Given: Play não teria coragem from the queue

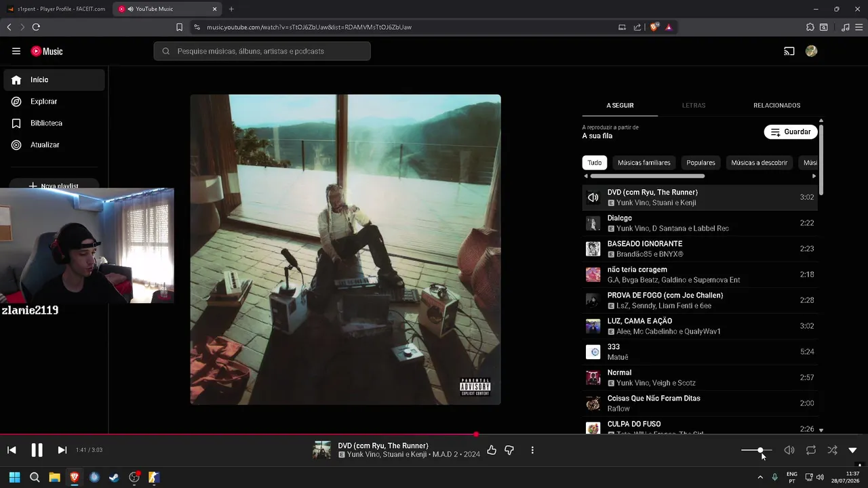Looking at the screenshot, I should (700, 274).
